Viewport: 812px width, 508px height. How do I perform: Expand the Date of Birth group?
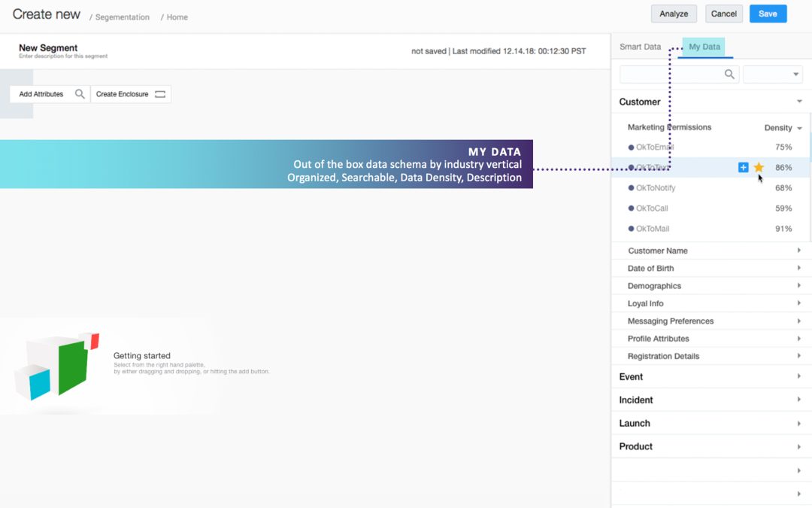[710, 268]
